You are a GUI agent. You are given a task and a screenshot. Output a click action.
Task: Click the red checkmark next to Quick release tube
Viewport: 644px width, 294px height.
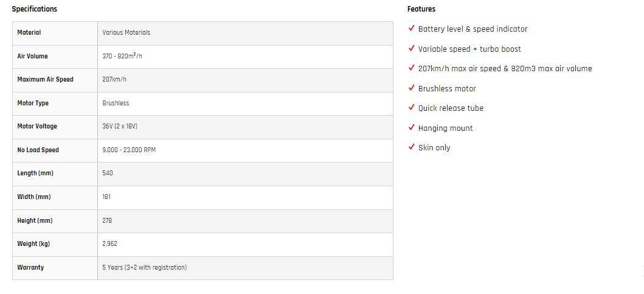[x=411, y=107]
